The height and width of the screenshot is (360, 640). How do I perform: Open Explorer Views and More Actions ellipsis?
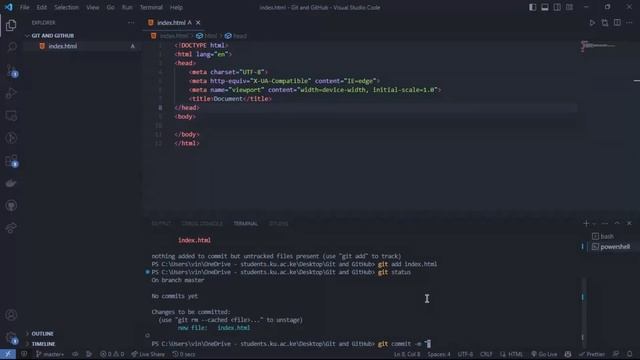click(x=131, y=23)
